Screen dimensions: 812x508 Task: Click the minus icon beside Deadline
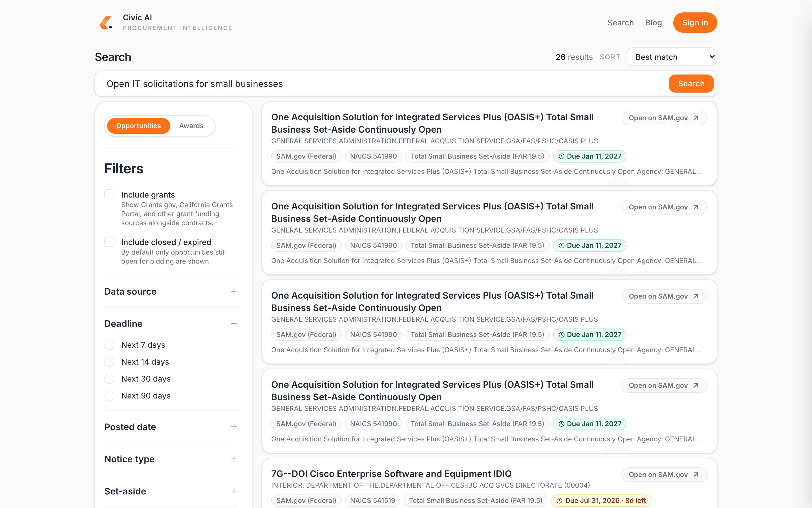coord(234,323)
